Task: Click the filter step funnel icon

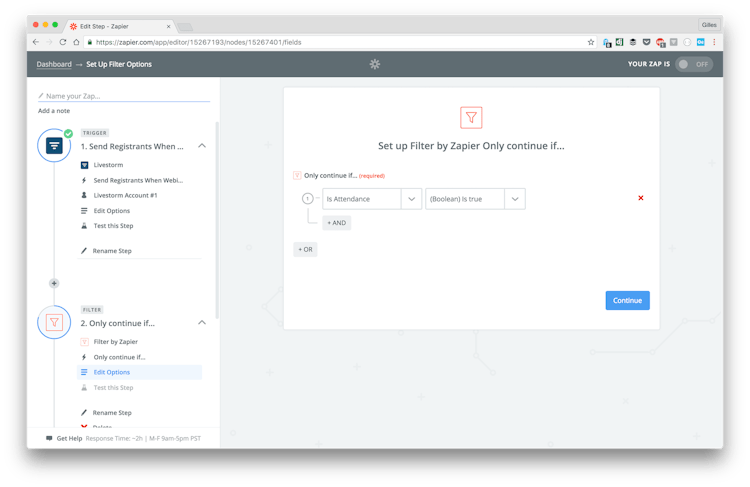Action: click(x=54, y=323)
